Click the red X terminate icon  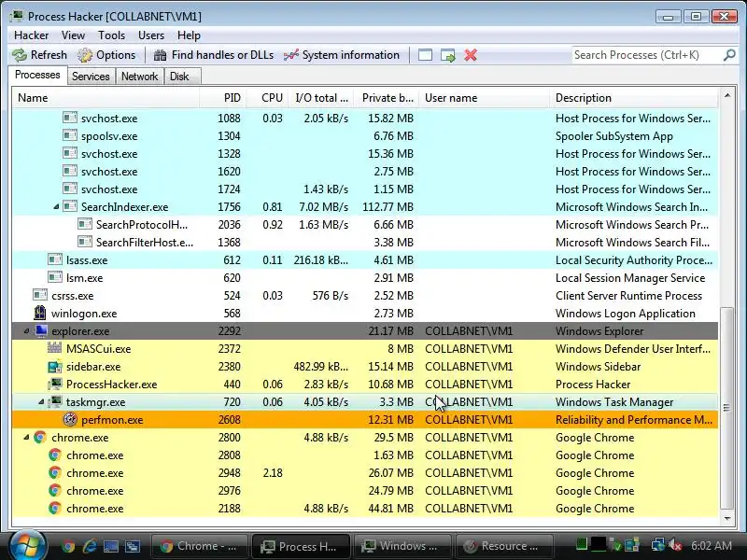[471, 55]
